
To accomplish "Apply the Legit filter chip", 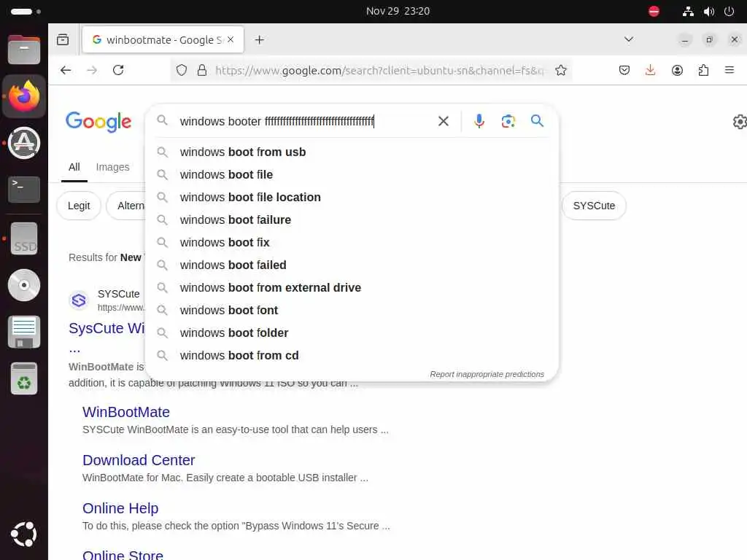I will click(x=79, y=206).
